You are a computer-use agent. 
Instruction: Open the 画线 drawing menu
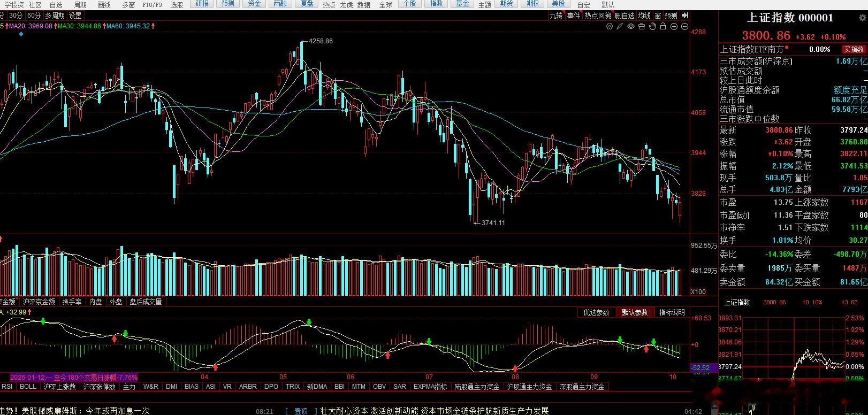(x=104, y=5)
